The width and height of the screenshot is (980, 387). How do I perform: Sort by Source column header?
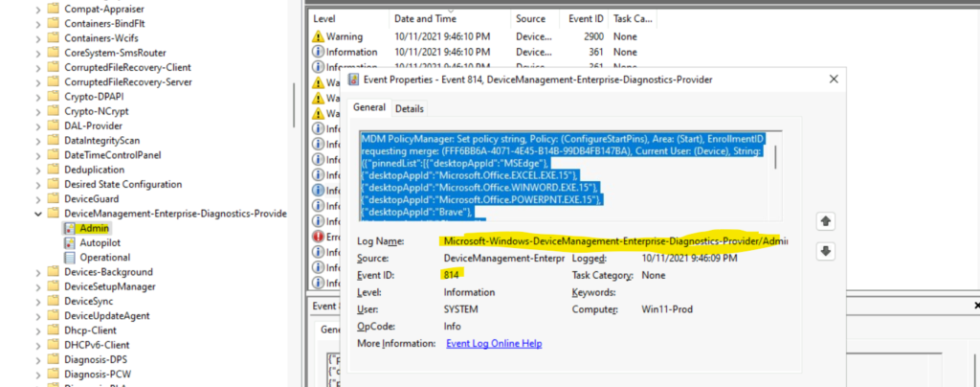point(535,19)
